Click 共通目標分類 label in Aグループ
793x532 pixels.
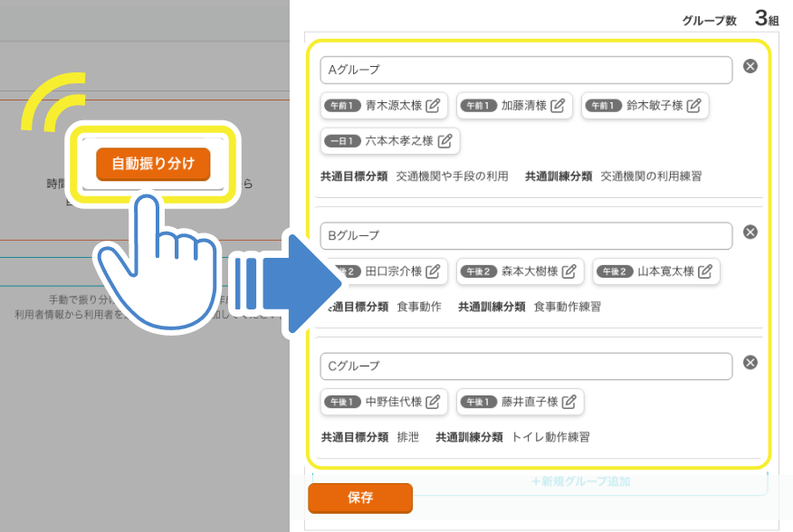click(354, 176)
